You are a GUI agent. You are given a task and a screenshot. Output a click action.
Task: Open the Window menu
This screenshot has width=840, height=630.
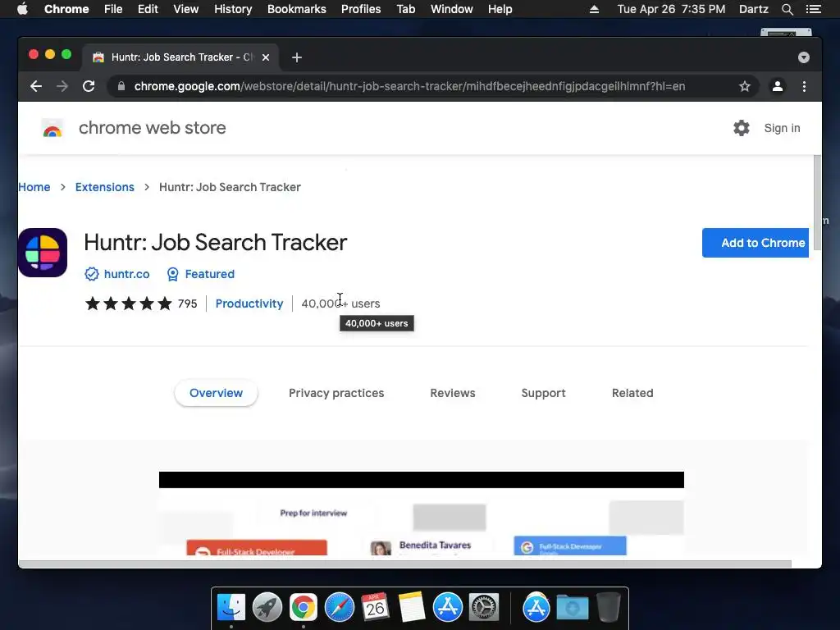(x=452, y=9)
